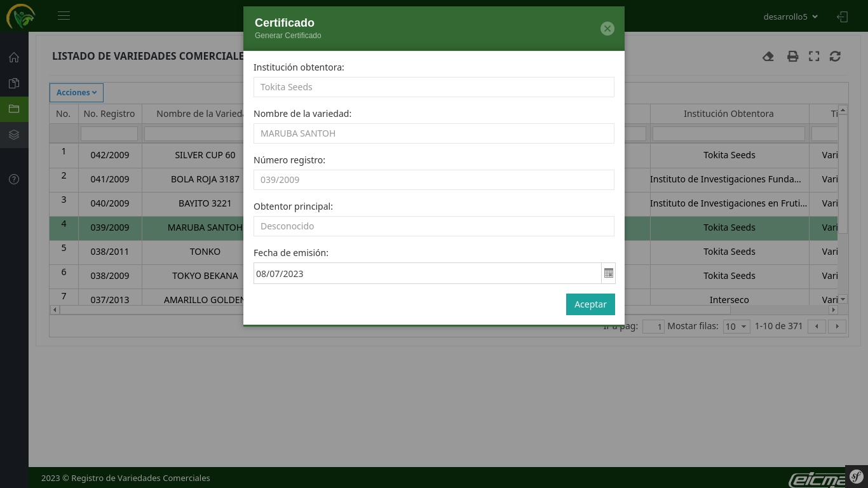Open the help question mark icon

pos(14,179)
